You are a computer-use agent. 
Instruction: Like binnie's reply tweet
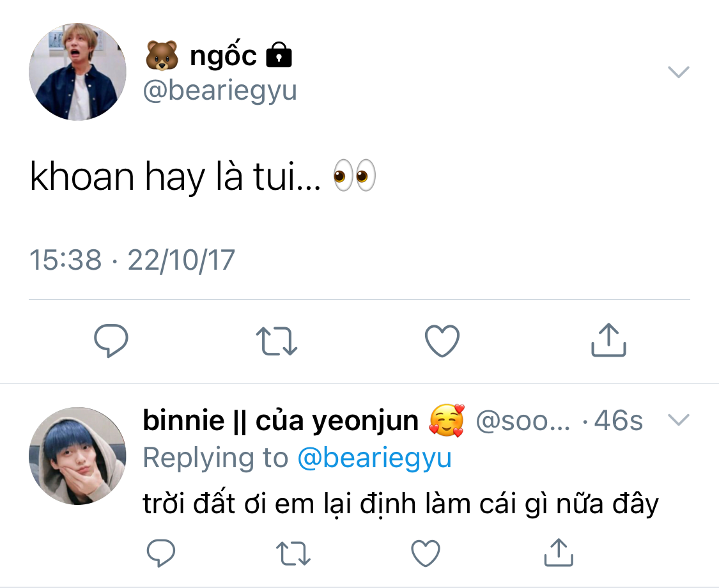pyautogui.click(x=426, y=553)
